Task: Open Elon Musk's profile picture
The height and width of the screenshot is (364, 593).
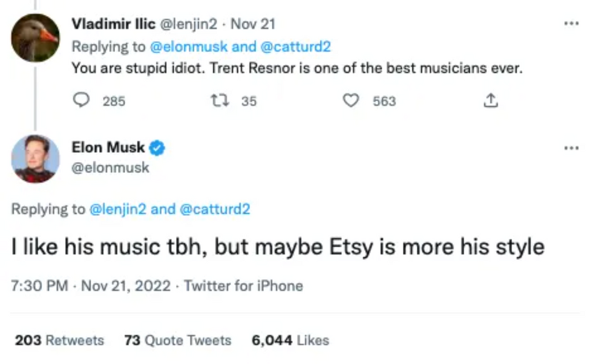Action: tap(35, 158)
